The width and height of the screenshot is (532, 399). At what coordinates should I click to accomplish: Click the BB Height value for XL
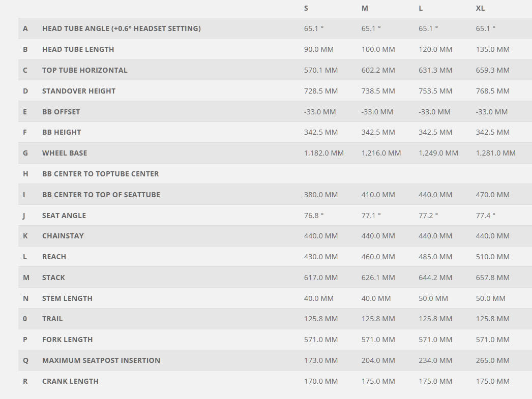(493, 132)
